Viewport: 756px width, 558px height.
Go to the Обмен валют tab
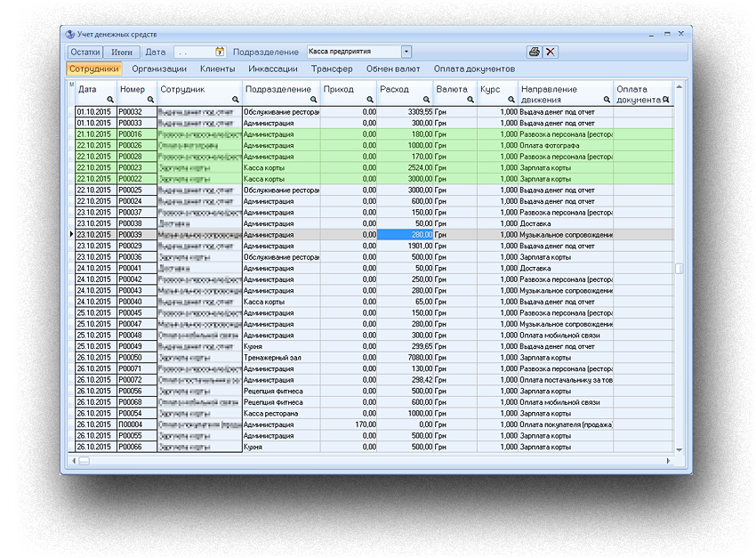pyautogui.click(x=393, y=69)
